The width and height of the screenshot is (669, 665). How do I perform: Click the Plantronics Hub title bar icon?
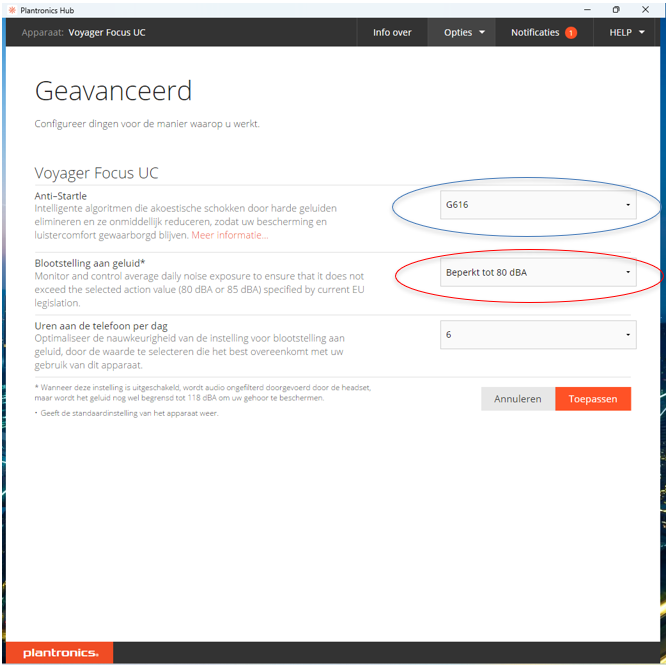[12, 10]
